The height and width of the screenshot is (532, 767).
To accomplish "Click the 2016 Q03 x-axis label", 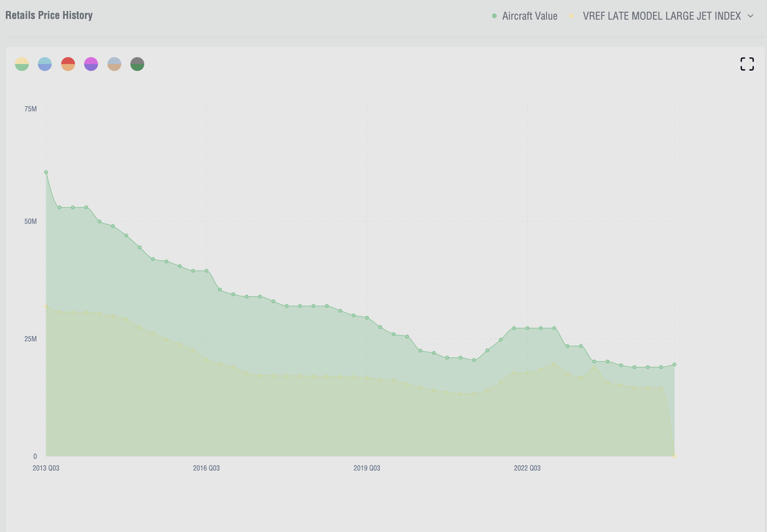I will [x=206, y=468].
